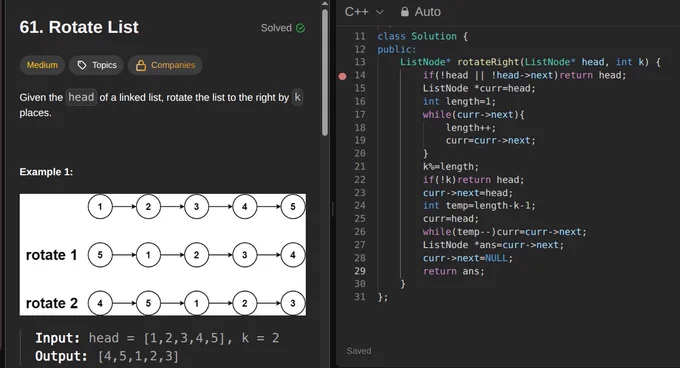This screenshot has width=680, height=368.
Task: Toggle the breakpoint dot on line 14
Action: [342, 76]
